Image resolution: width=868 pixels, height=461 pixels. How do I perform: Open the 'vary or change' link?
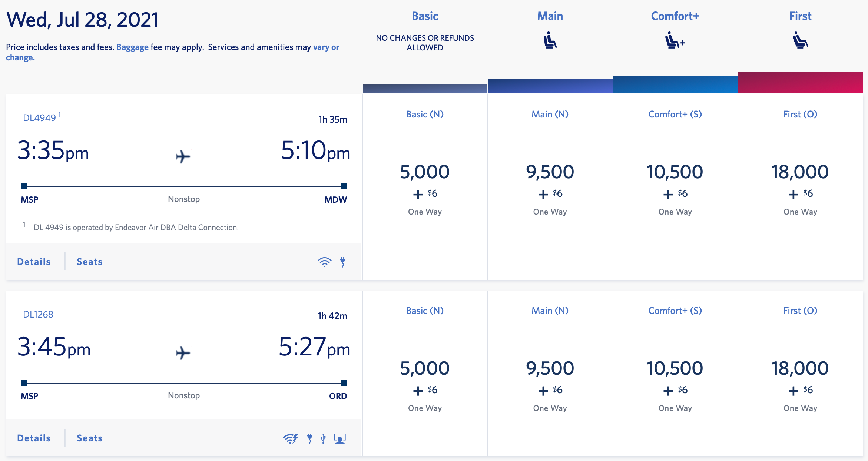(326, 47)
